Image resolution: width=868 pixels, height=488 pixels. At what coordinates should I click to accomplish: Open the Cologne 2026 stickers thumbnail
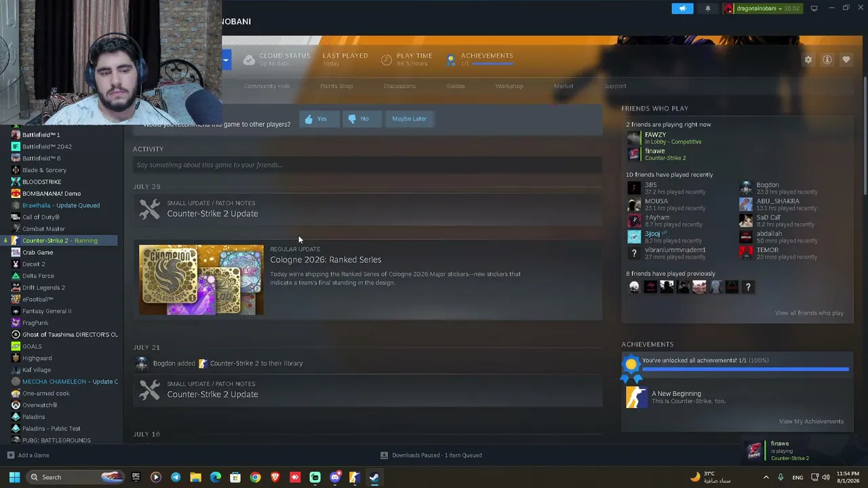[x=201, y=280]
